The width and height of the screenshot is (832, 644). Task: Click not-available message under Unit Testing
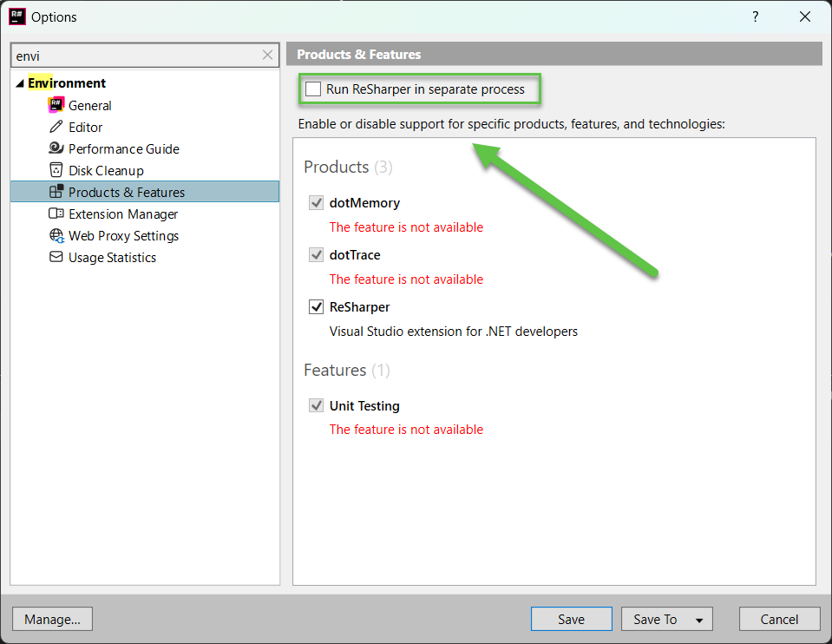coord(406,430)
